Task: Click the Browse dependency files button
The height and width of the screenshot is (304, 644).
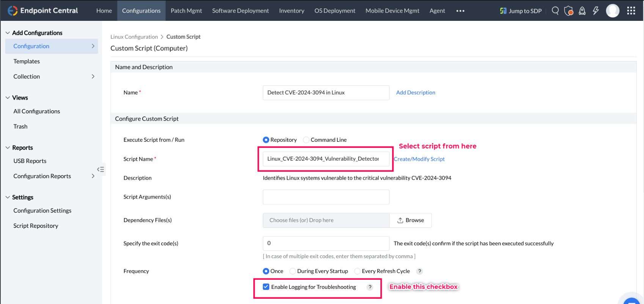Action: coord(410,220)
